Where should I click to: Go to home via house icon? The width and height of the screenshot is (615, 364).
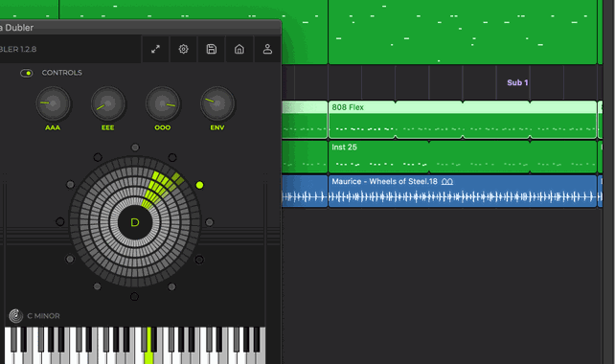tap(239, 49)
